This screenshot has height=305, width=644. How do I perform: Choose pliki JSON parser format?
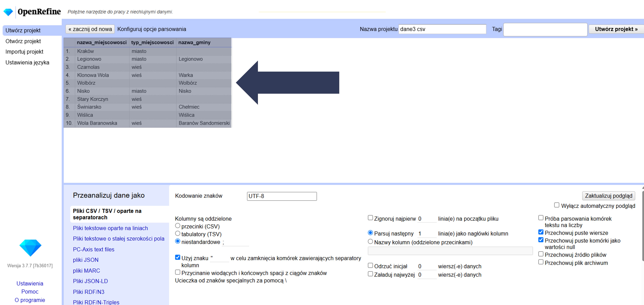click(x=85, y=260)
